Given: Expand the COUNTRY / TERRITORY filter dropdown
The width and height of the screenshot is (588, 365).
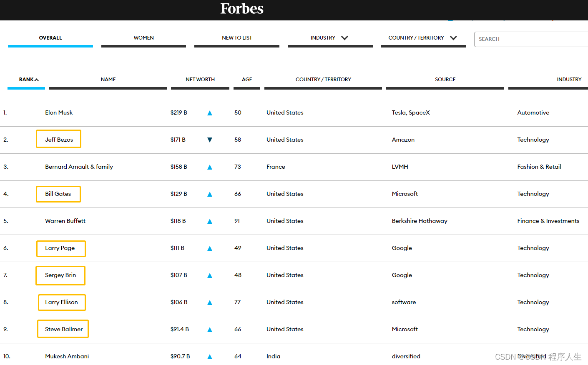Looking at the screenshot, I should (453, 38).
